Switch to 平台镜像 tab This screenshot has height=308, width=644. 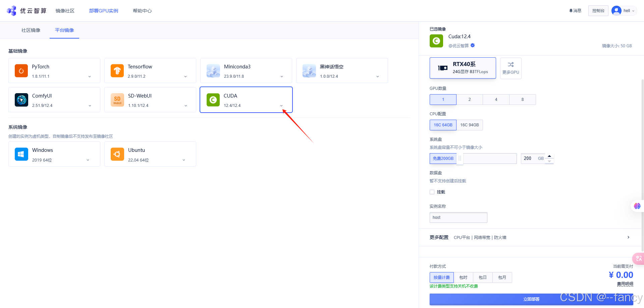64,30
